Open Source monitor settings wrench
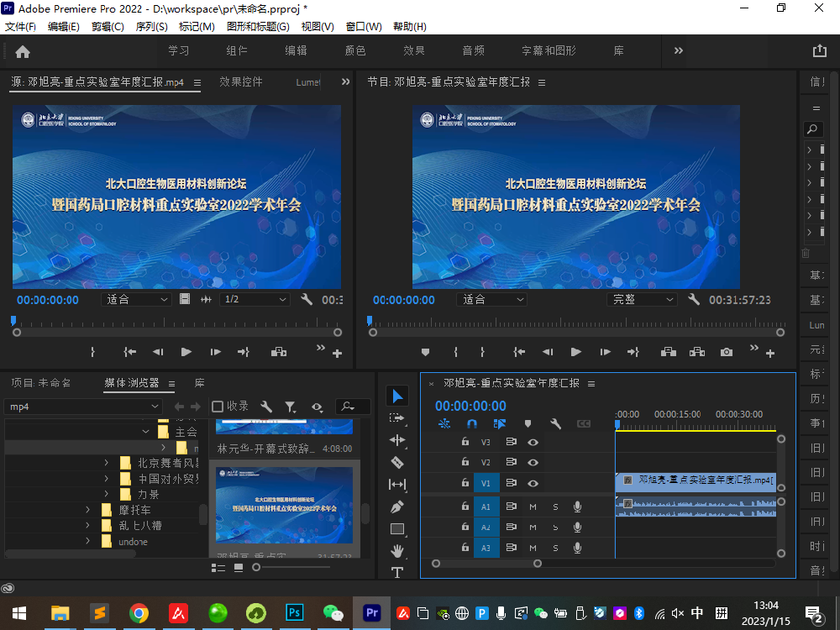 click(x=307, y=299)
